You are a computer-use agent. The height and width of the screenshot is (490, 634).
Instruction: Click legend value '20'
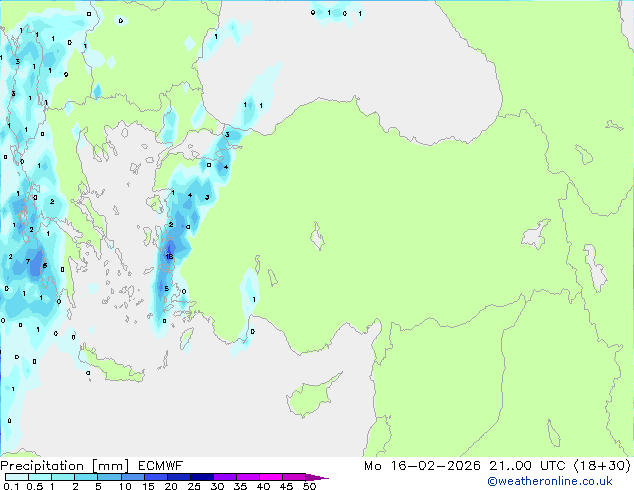[x=171, y=486]
